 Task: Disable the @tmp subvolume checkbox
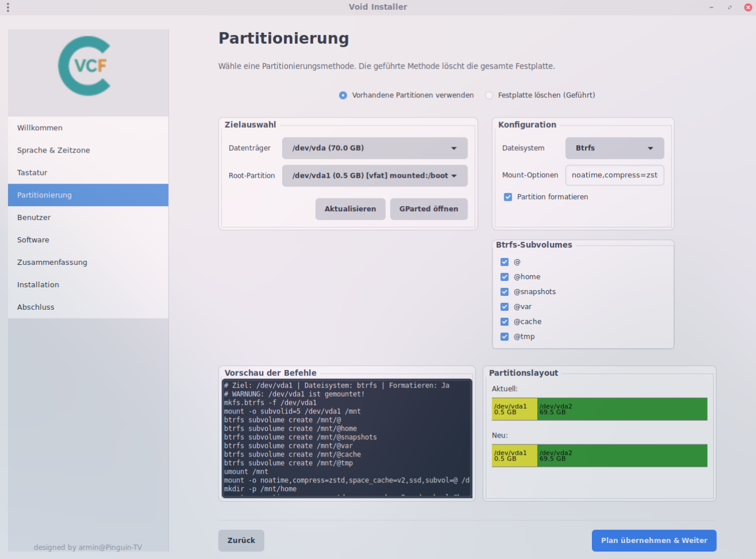pos(504,337)
